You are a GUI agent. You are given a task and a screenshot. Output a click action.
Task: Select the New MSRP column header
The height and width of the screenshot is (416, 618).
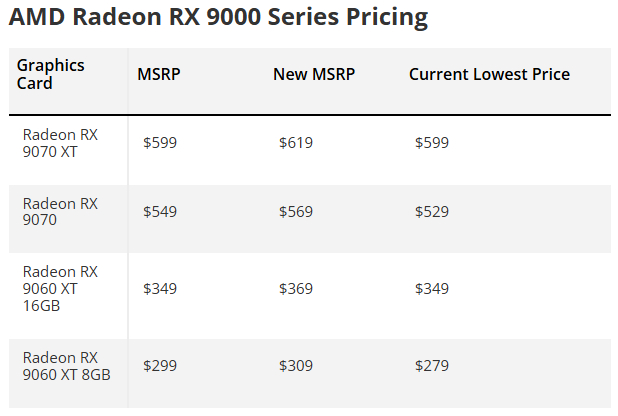(314, 74)
